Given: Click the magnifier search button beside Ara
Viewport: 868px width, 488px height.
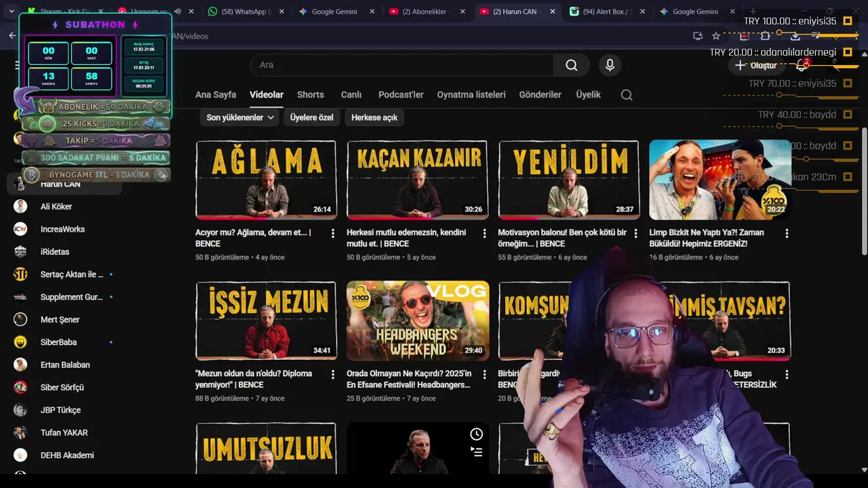Looking at the screenshot, I should tap(571, 65).
